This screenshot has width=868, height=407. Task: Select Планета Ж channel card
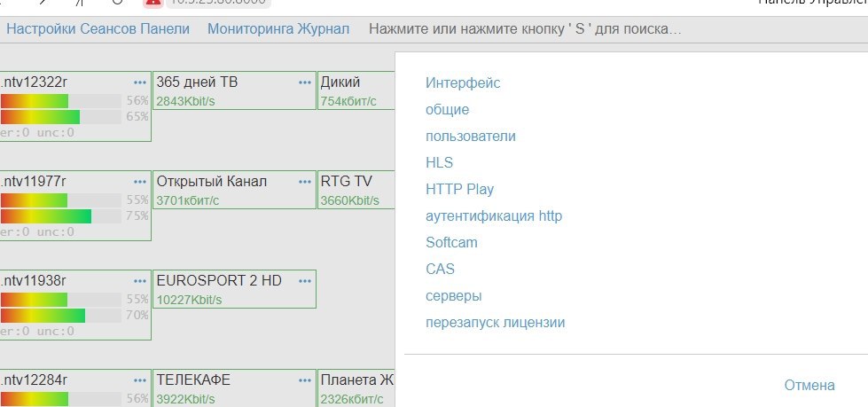point(356,388)
